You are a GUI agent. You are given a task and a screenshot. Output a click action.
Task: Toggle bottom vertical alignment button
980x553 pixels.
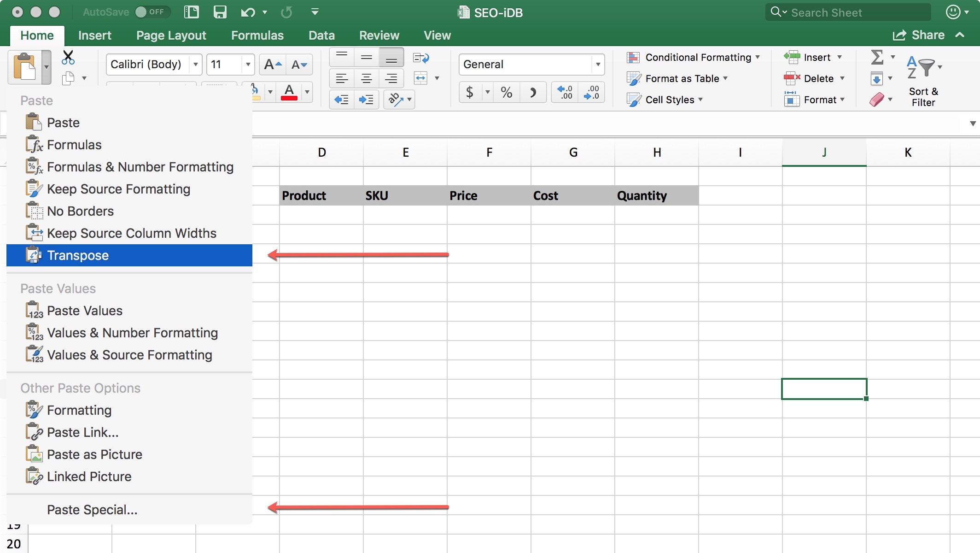(x=391, y=58)
